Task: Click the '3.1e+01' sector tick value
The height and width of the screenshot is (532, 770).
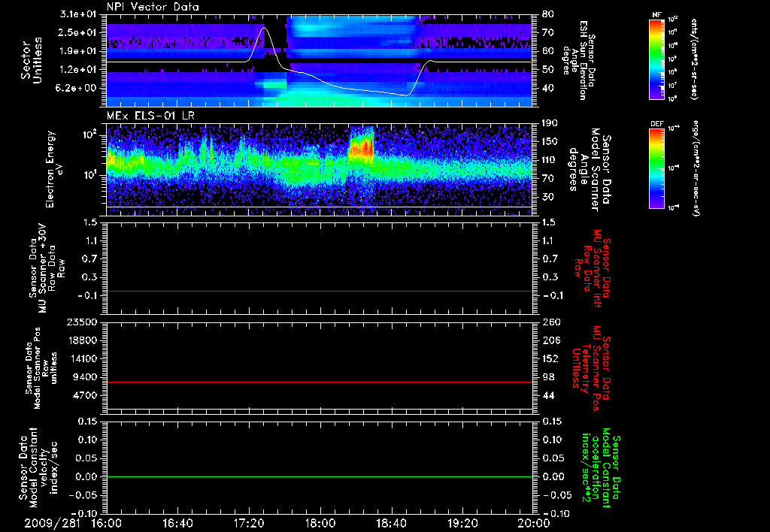Action: coord(80,14)
